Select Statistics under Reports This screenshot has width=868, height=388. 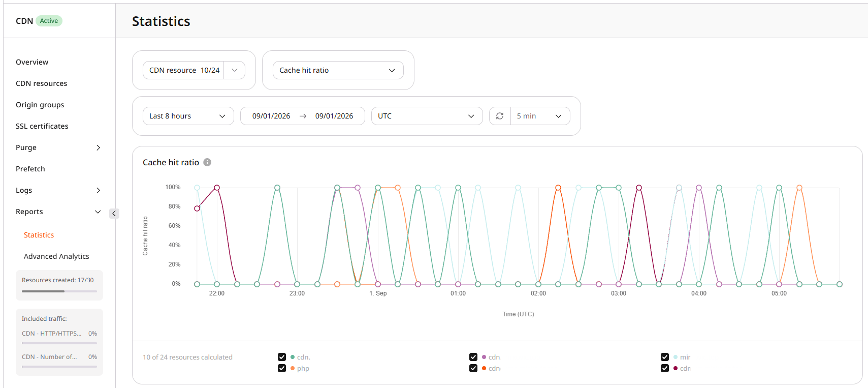click(39, 235)
